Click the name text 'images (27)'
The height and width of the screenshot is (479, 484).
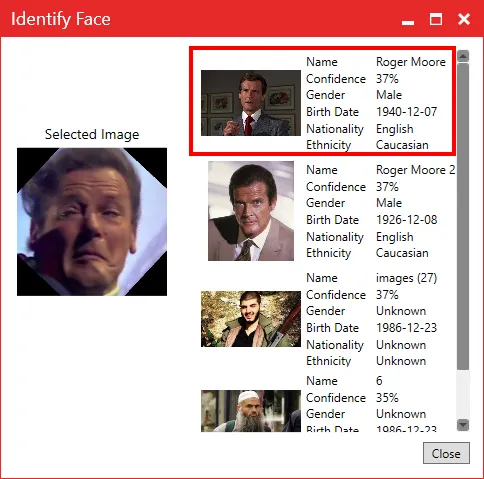[406, 278]
